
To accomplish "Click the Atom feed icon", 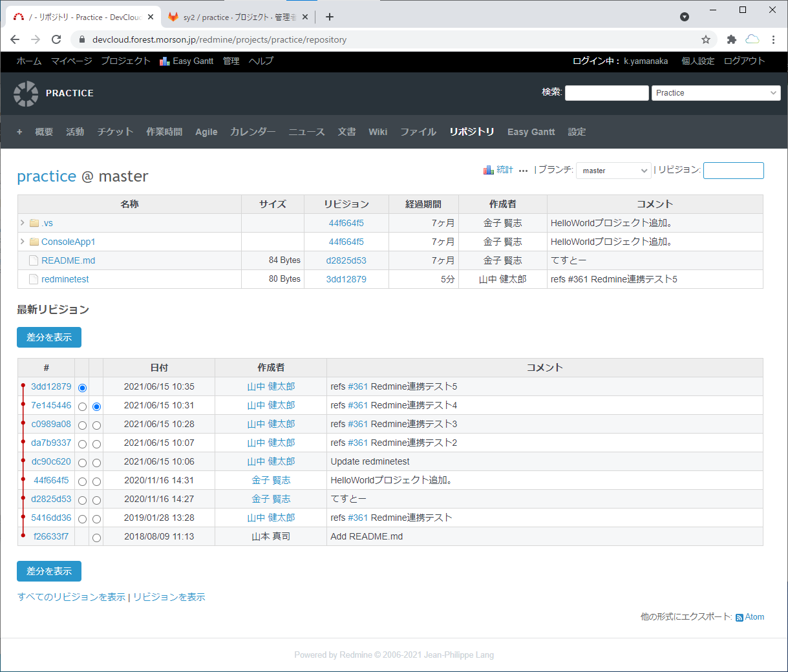I will coord(740,618).
